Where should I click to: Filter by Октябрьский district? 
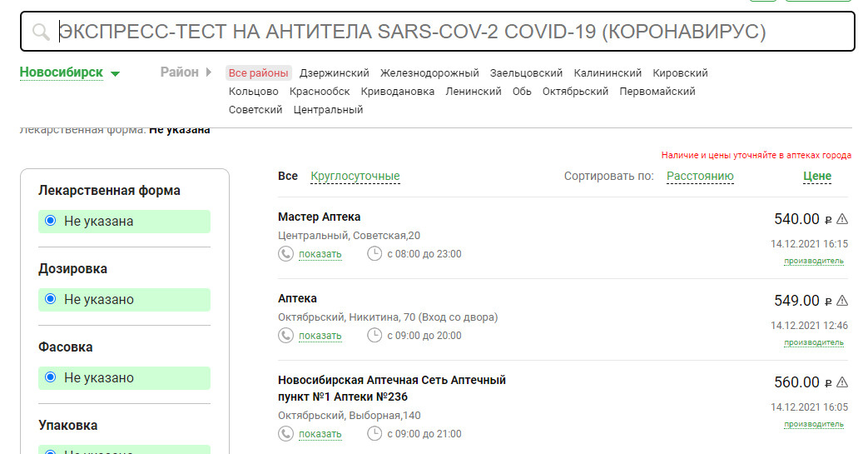point(575,92)
